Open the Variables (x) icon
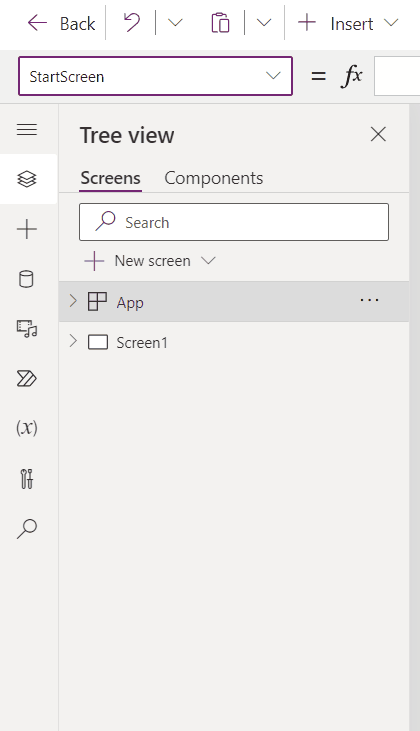 (x=27, y=428)
